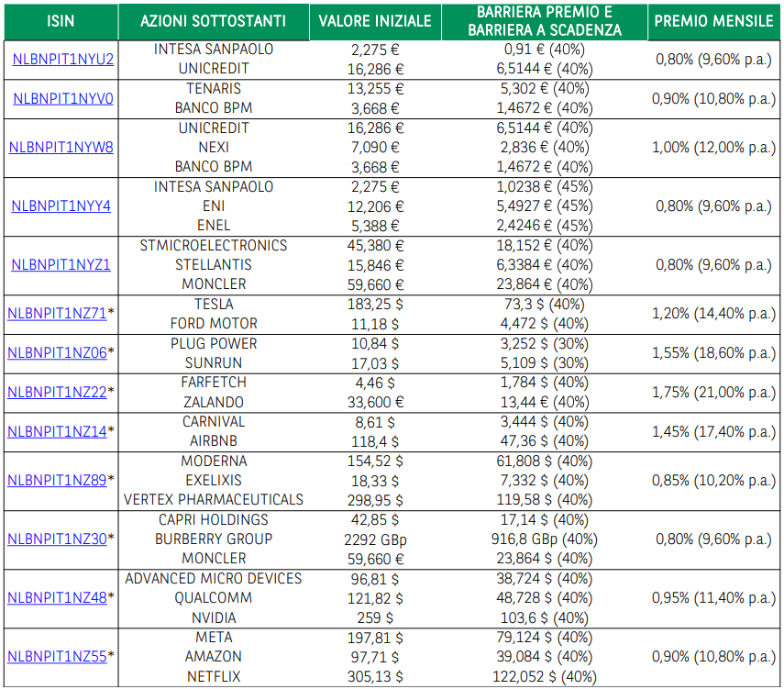
Task: Click the 1,00% (12,00% p.a.) premium
Action: tap(713, 147)
